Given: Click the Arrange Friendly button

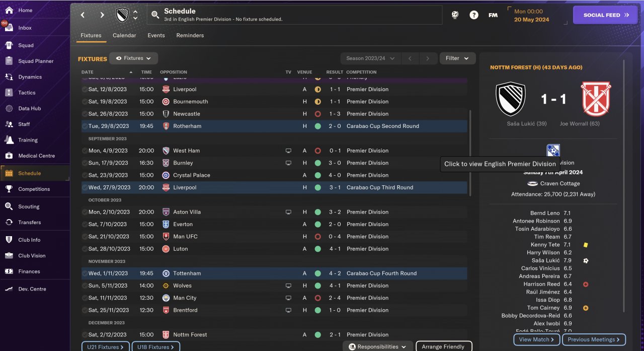Looking at the screenshot, I should click(443, 346).
